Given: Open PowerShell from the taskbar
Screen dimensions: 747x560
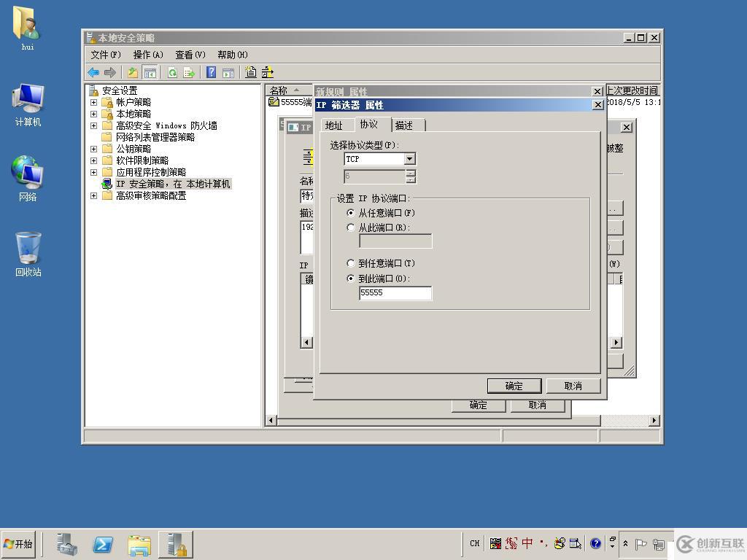Looking at the screenshot, I should tap(103, 544).
